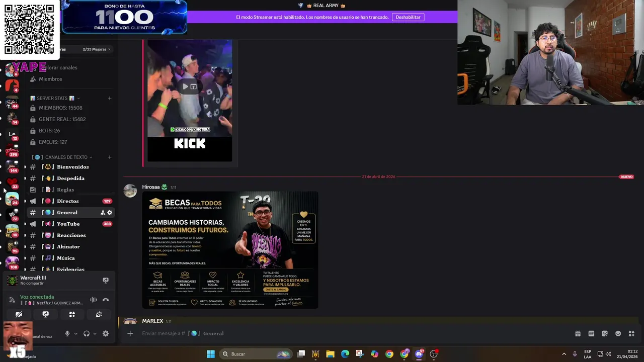The height and width of the screenshot is (362, 644).
Task: Open emoji picker
Action: [x=618, y=333]
